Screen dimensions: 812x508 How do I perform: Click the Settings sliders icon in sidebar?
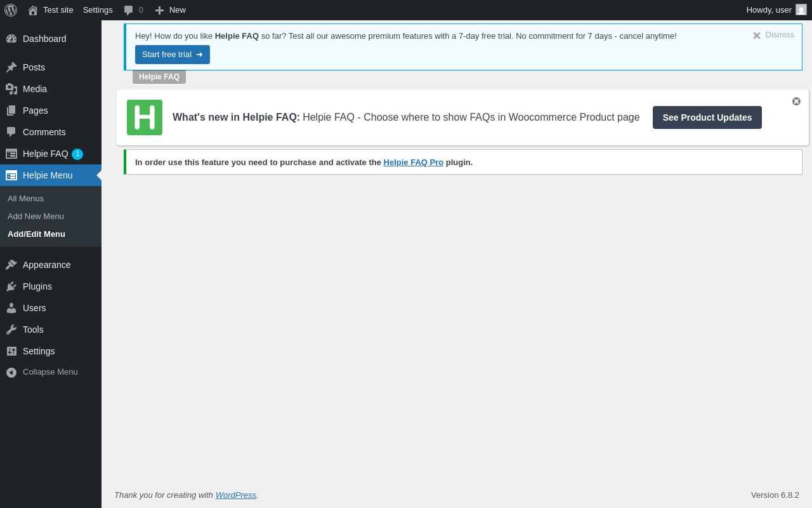pyautogui.click(x=11, y=351)
